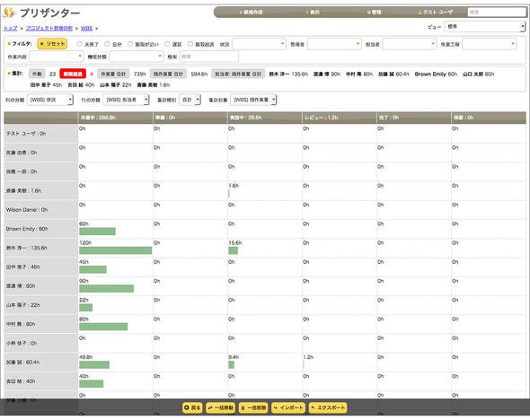This screenshot has height=420, width=530.
Task: Open the 新規作成 menu
Action: pos(251,13)
